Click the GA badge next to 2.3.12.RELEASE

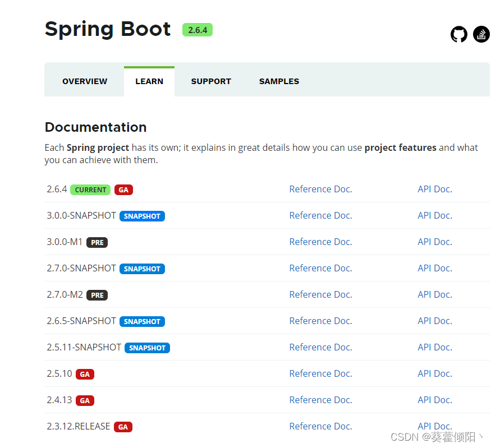pyautogui.click(x=123, y=427)
